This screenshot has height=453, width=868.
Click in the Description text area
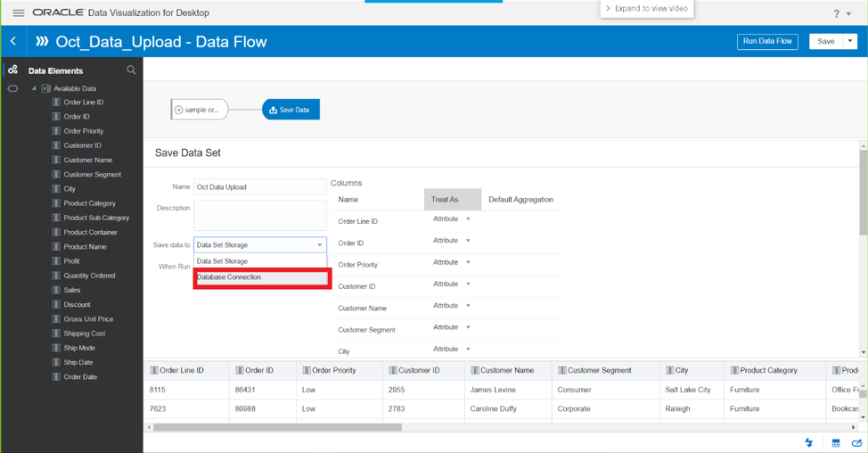tap(260, 215)
